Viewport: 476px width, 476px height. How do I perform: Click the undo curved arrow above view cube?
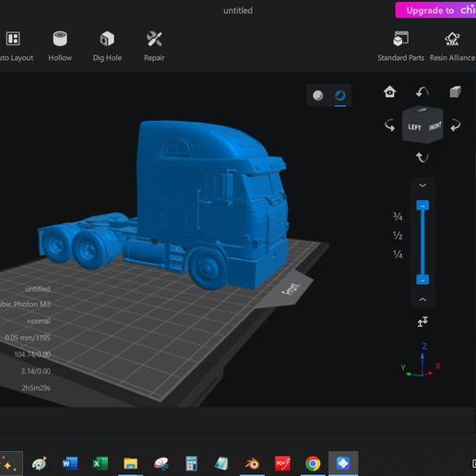pyautogui.click(x=422, y=91)
